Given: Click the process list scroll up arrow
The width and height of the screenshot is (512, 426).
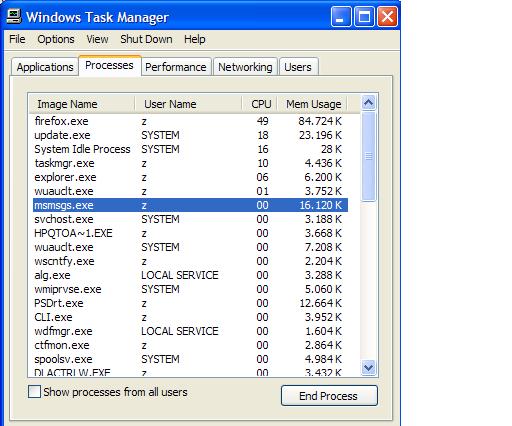Looking at the screenshot, I should coord(369,103).
